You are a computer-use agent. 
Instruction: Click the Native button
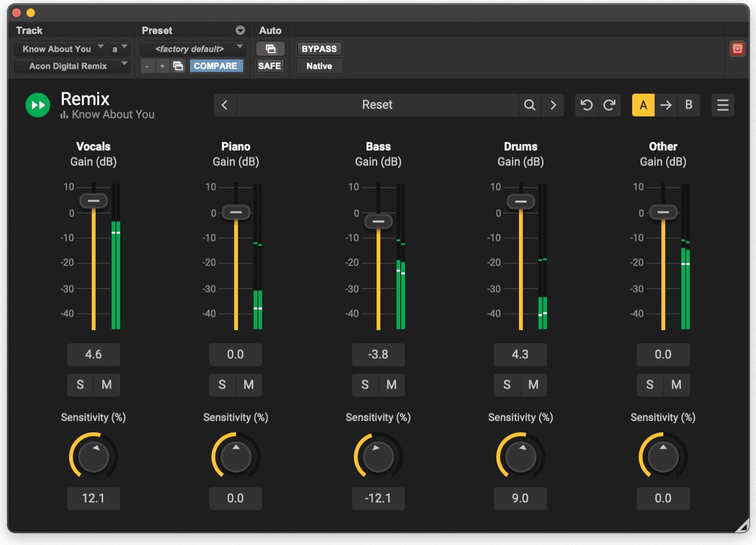319,66
